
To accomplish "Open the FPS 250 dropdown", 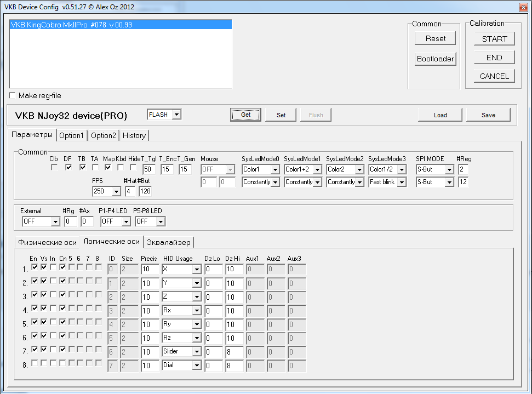I will (x=116, y=191).
